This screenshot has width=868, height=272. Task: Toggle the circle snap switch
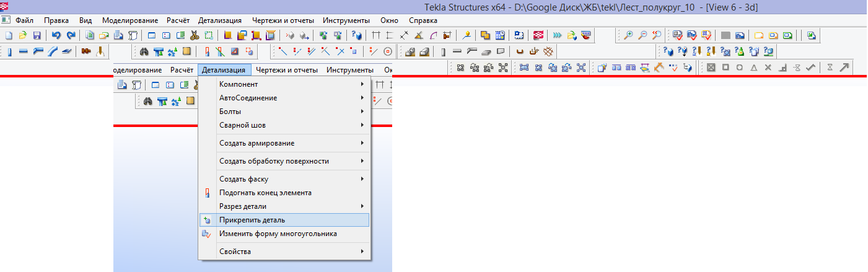(x=739, y=67)
